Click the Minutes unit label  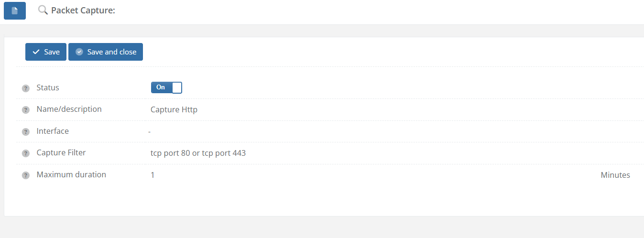615,175
